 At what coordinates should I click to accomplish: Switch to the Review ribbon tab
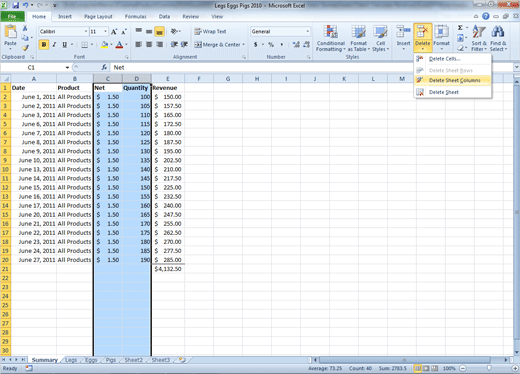pos(191,16)
